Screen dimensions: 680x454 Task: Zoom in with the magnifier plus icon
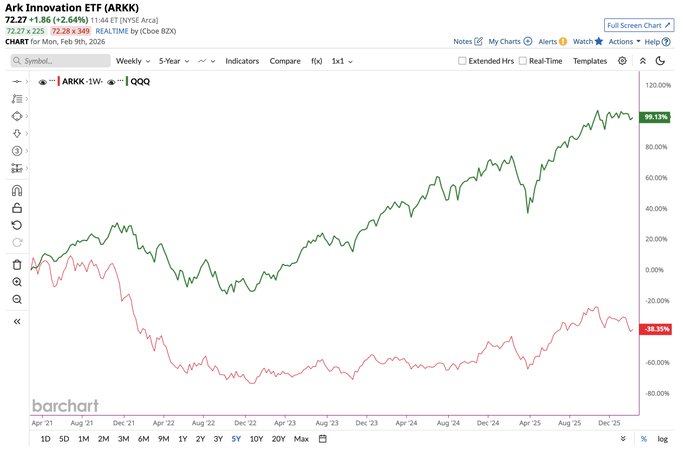coord(17,282)
